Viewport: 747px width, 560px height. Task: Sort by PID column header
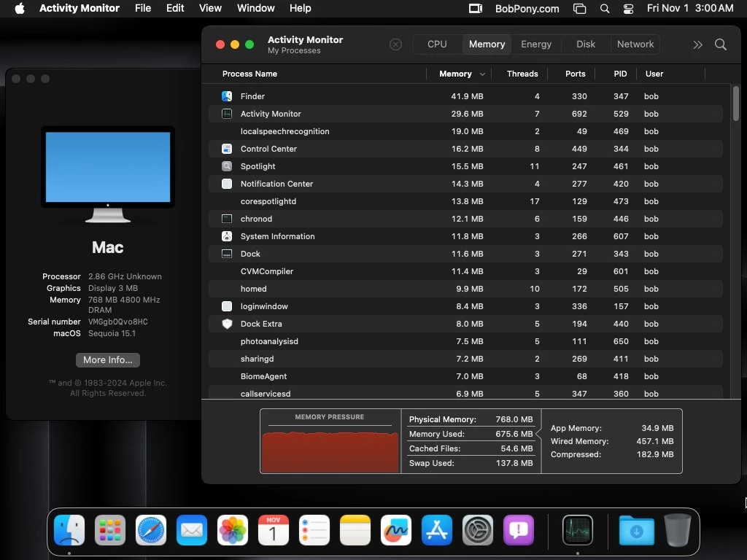pyautogui.click(x=620, y=74)
